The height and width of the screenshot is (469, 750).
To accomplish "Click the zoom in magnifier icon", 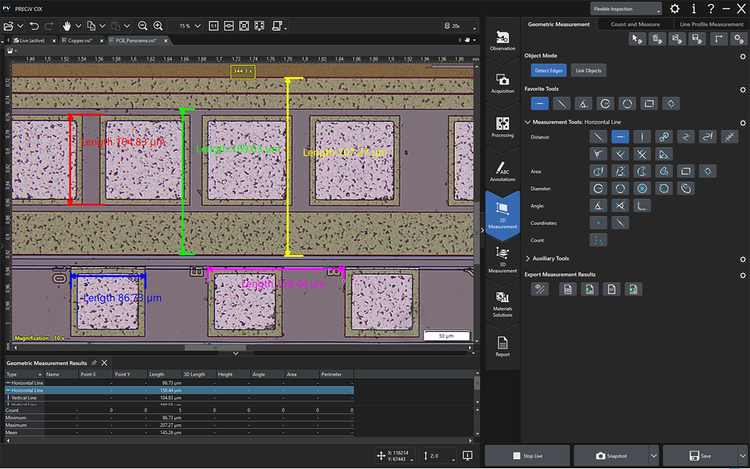I will pos(158,25).
